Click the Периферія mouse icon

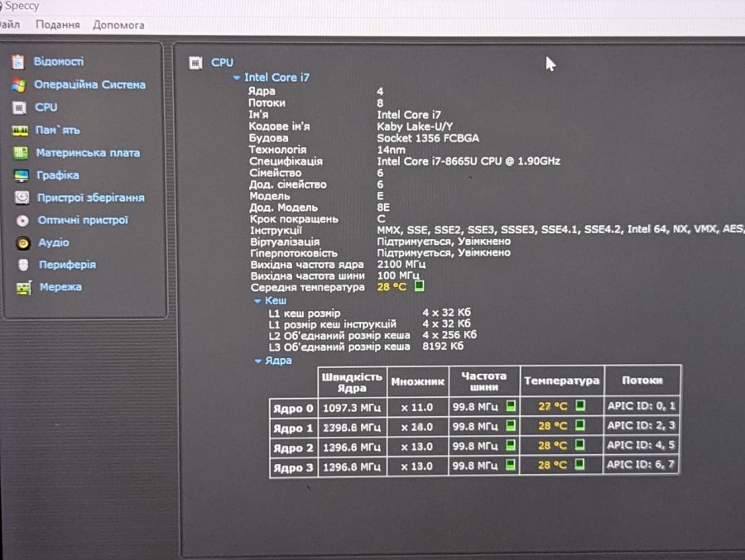pos(23,265)
